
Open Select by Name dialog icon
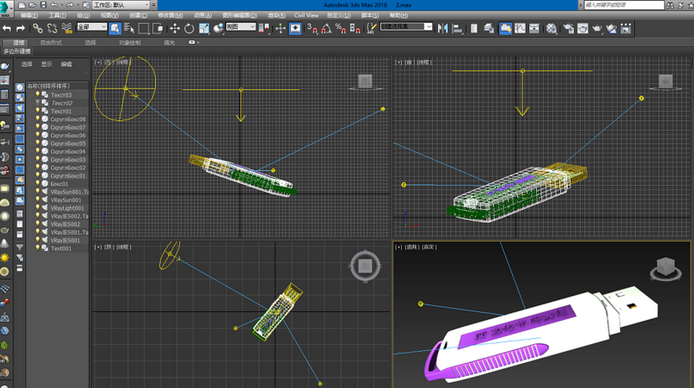(x=129, y=29)
